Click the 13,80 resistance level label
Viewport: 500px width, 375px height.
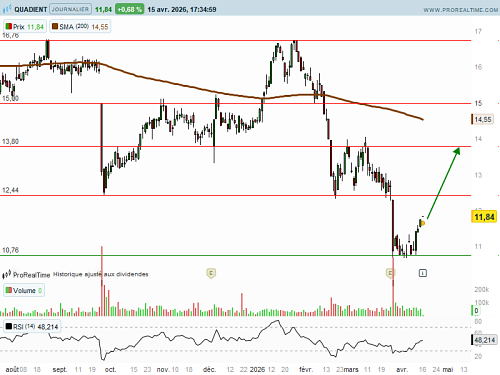[x=10, y=142]
